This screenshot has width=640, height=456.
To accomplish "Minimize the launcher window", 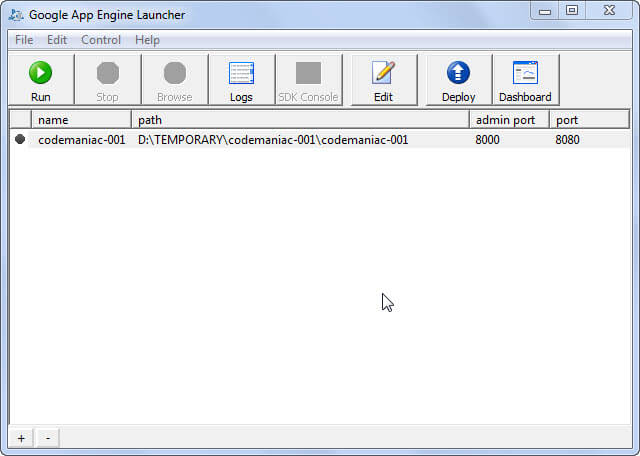I will pyautogui.click(x=545, y=11).
